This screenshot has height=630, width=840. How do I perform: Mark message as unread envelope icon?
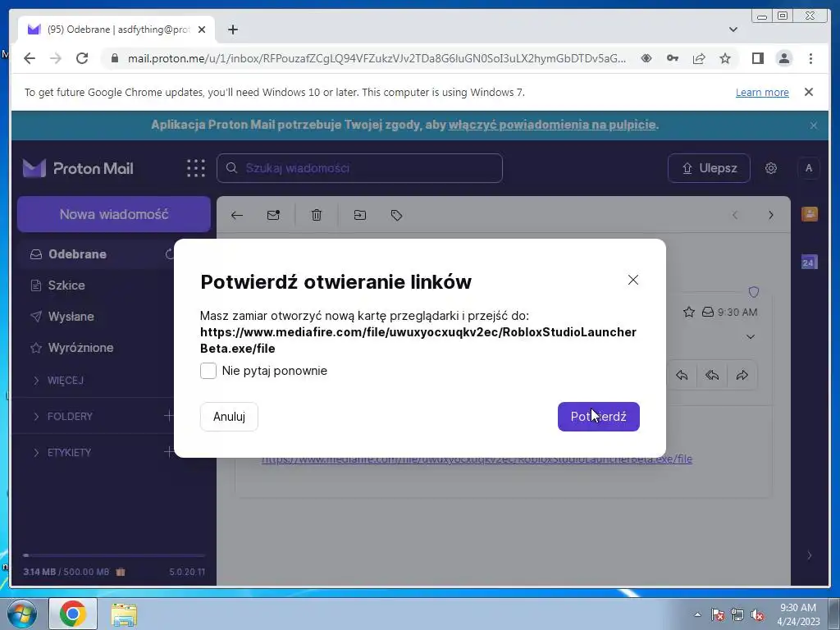(273, 215)
